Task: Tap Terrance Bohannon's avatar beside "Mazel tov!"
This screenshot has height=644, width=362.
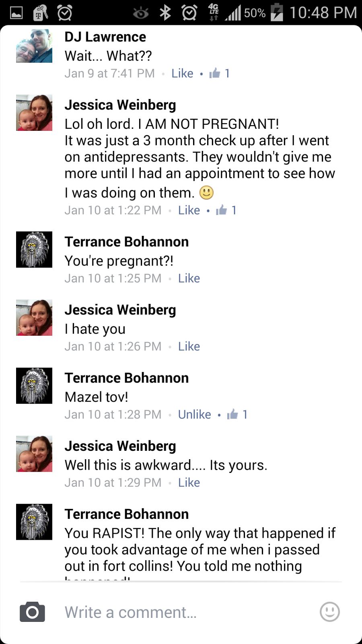Action: 34,386
